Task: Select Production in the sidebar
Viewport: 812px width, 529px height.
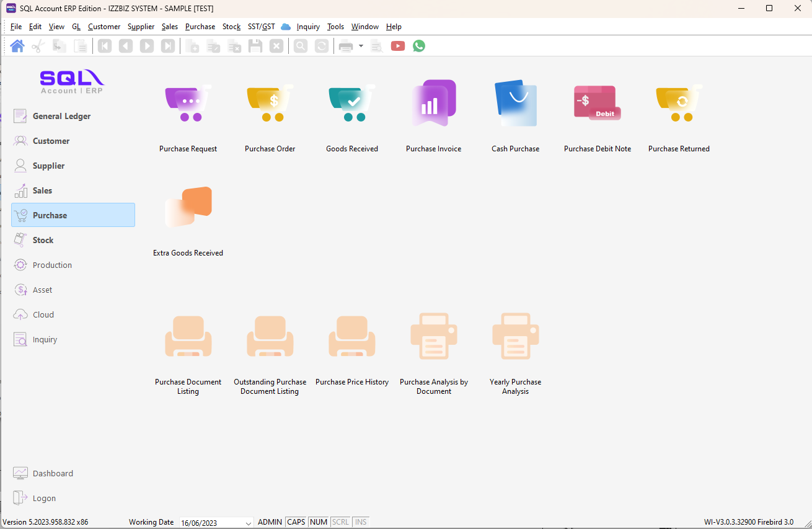Action: [x=73, y=265]
